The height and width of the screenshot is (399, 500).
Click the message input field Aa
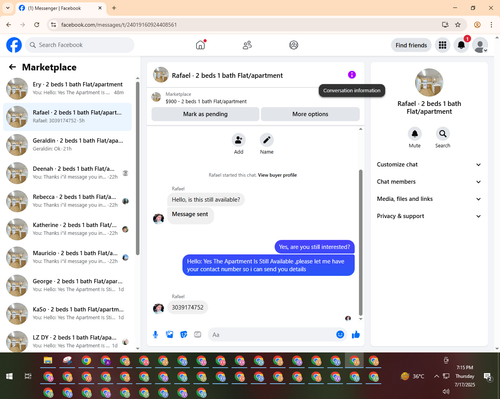272,334
